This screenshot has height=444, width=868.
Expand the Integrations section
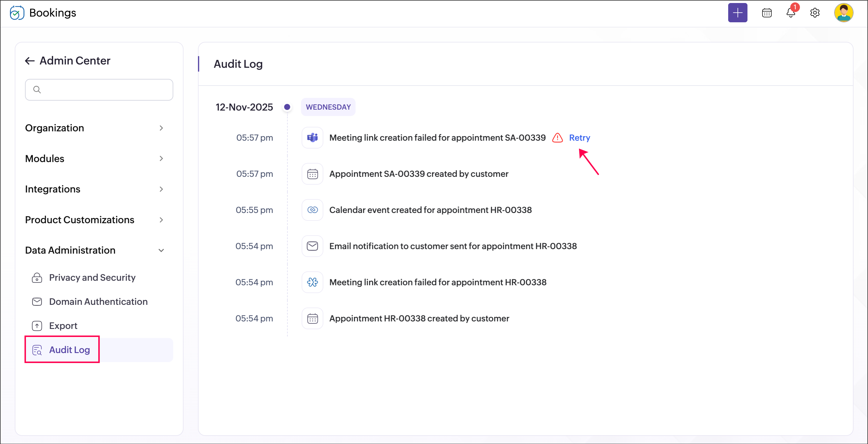point(94,189)
